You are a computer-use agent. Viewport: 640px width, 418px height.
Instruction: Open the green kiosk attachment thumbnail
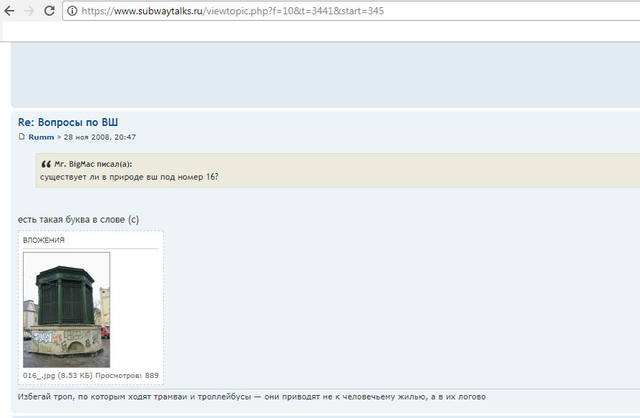[x=67, y=310]
